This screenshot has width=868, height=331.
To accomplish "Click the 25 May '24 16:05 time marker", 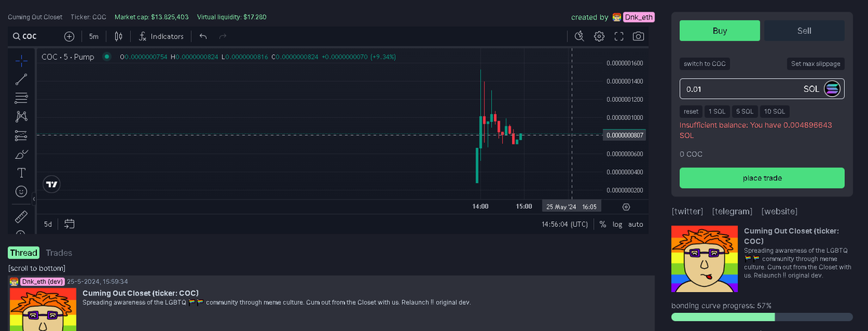I will (x=571, y=206).
